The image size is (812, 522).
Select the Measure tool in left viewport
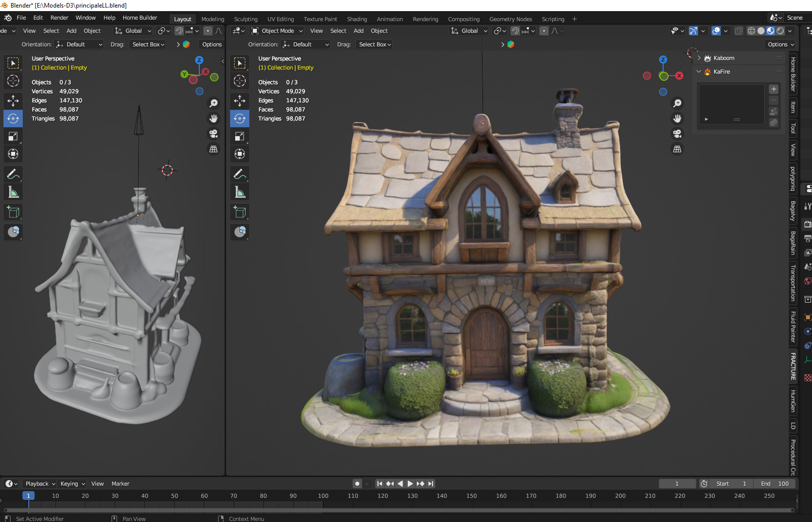[x=13, y=192]
